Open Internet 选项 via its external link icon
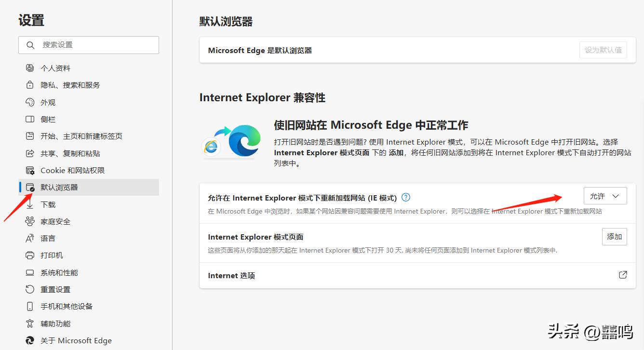The width and height of the screenshot is (644, 350). click(622, 274)
